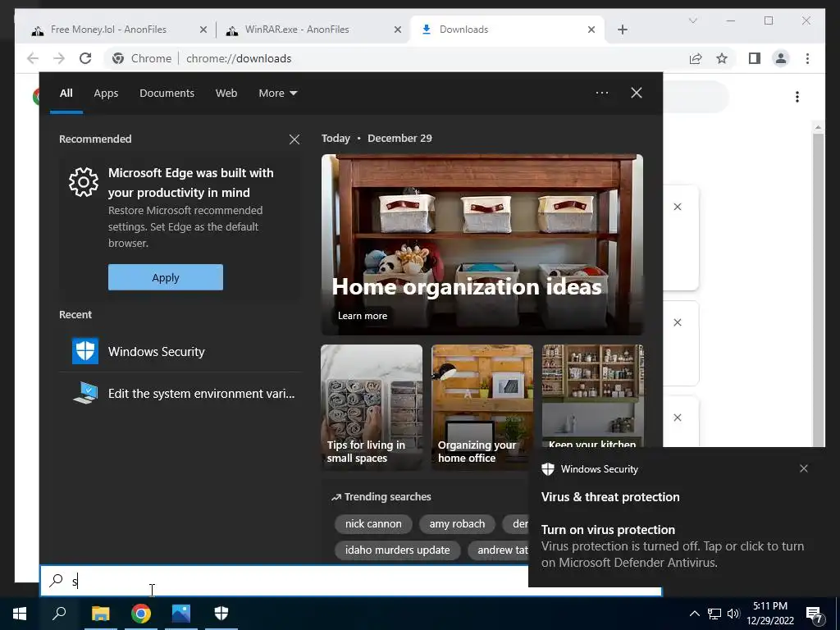The width and height of the screenshot is (840, 630).
Task: Close the Windows Security notification
Action: pyautogui.click(x=804, y=468)
